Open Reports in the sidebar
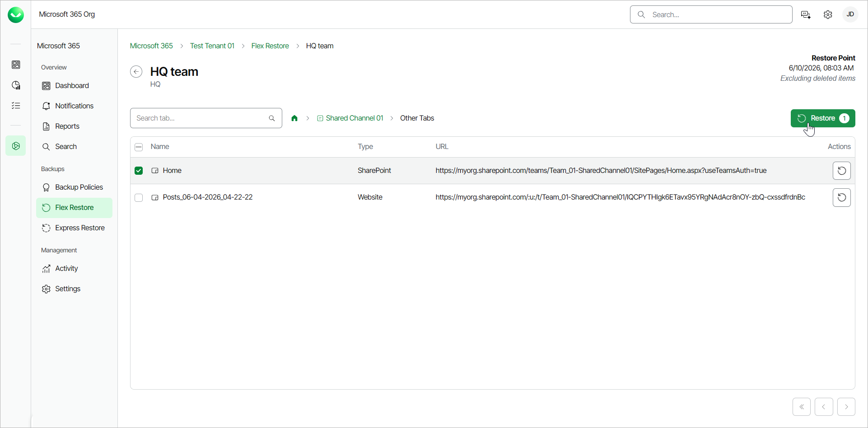This screenshot has height=428, width=868. tap(74, 126)
